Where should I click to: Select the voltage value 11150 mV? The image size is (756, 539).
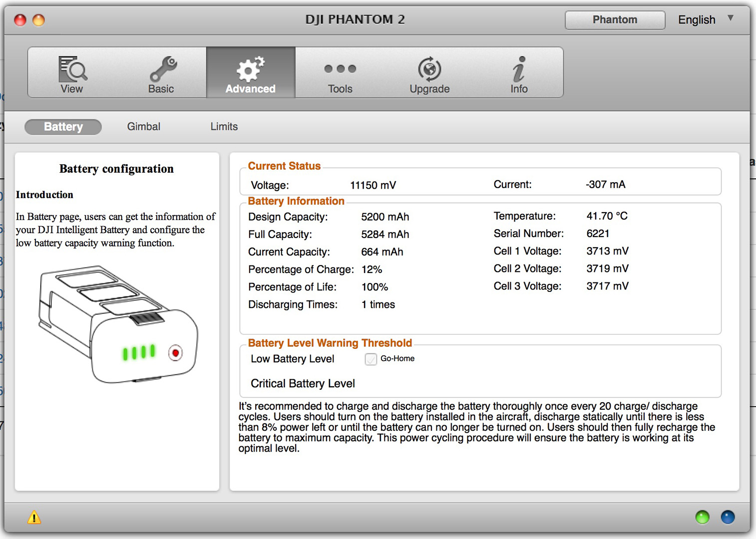pos(373,185)
